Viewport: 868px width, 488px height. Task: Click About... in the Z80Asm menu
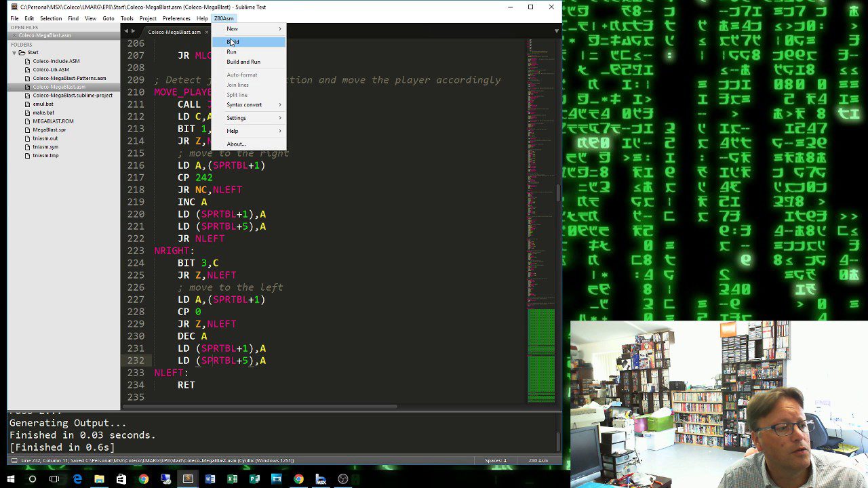pyautogui.click(x=236, y=144)
